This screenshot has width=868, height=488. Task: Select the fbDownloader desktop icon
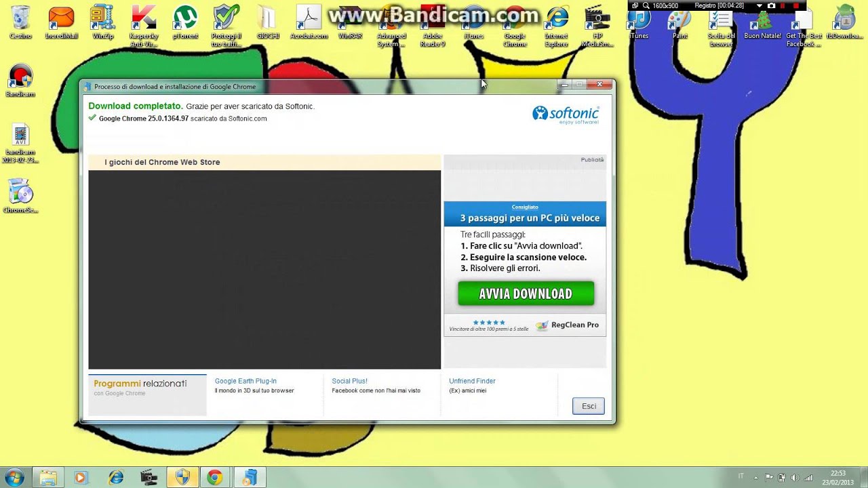click(845, 22)
